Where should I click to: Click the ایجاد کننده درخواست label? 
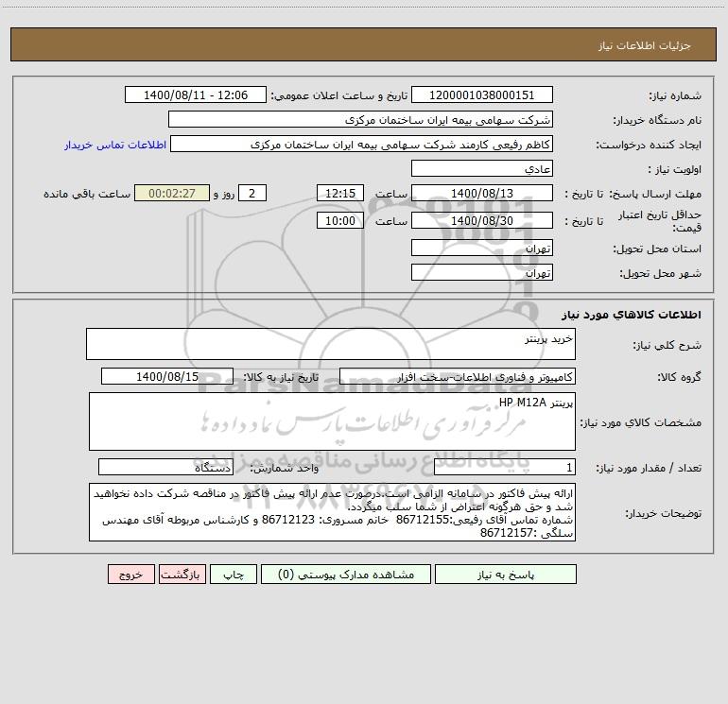(x=649, y=145)
